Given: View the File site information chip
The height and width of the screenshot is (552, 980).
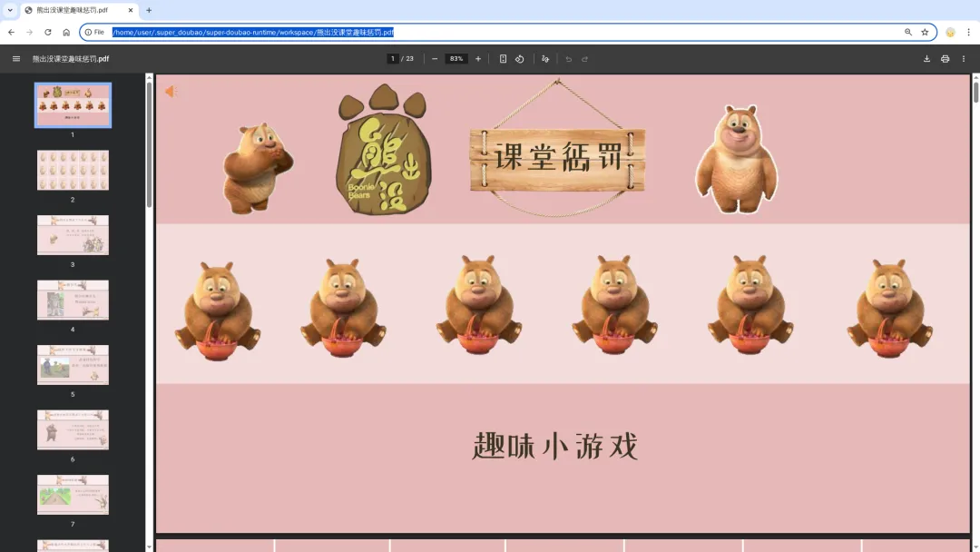Looking at the screenshot, I should click(x=94, y=32).
